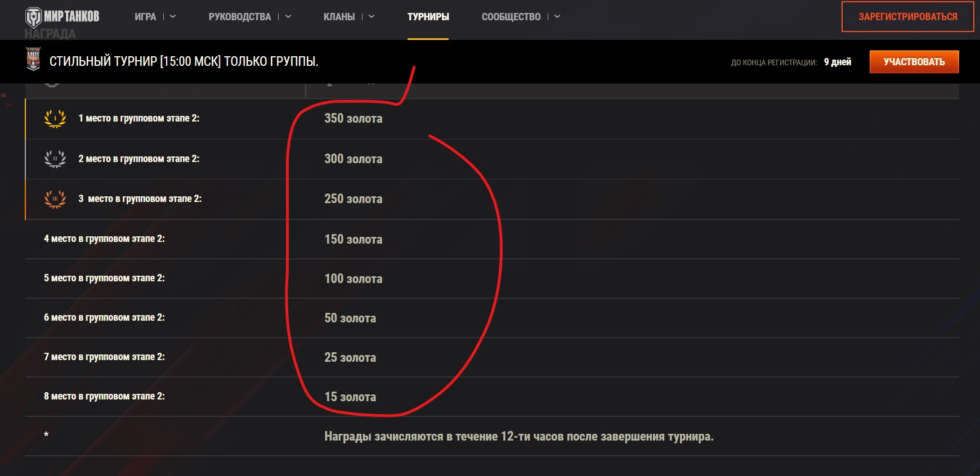Viewport: 980px width, 476px height.
Task: Open the ТУРНИРЫ tab
Action: point(428,17)
